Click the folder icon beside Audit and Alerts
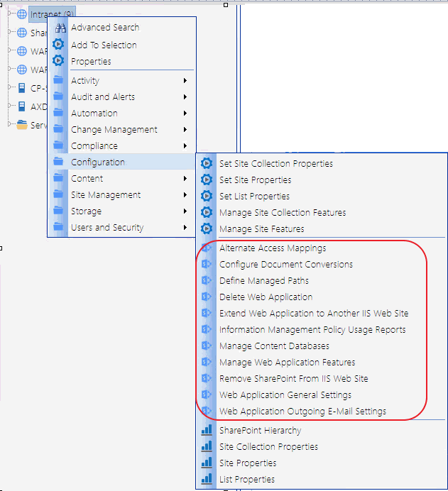448x491 pixels. coord(58,96)
